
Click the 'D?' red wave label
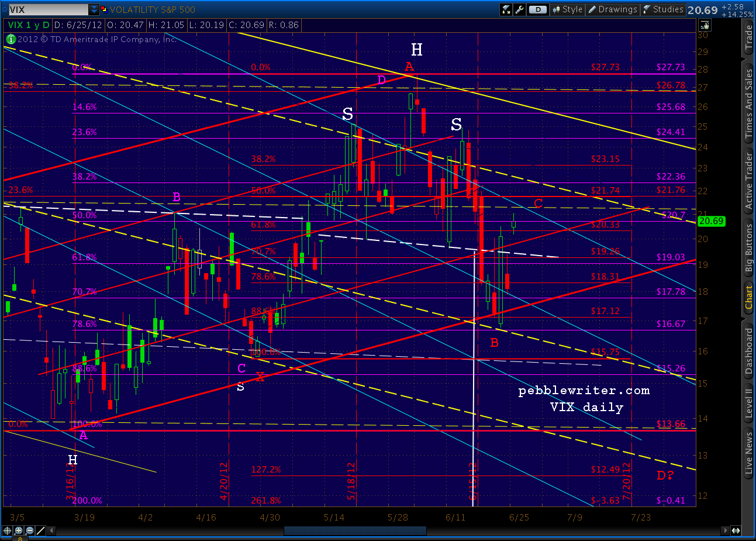[x=665, y=475]
